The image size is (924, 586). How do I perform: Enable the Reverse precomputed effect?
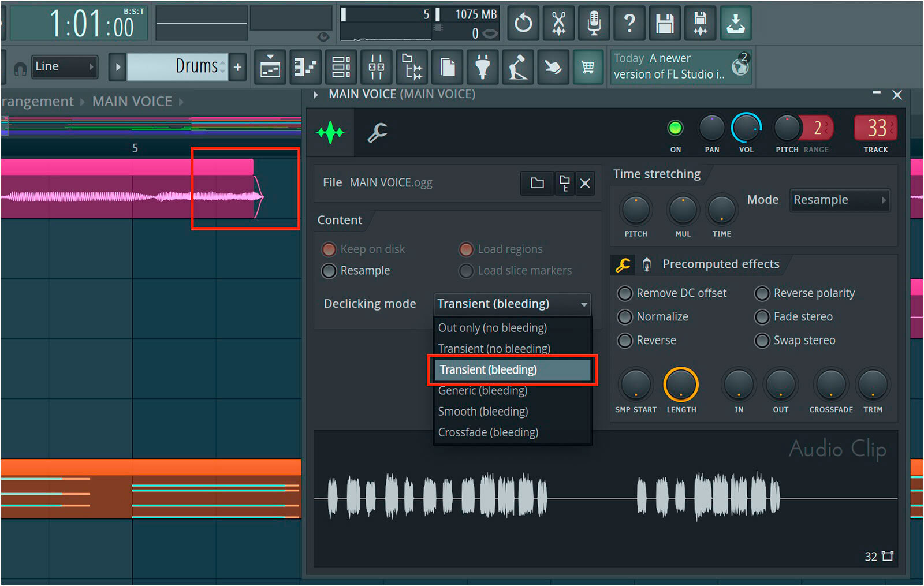(625, 341)
